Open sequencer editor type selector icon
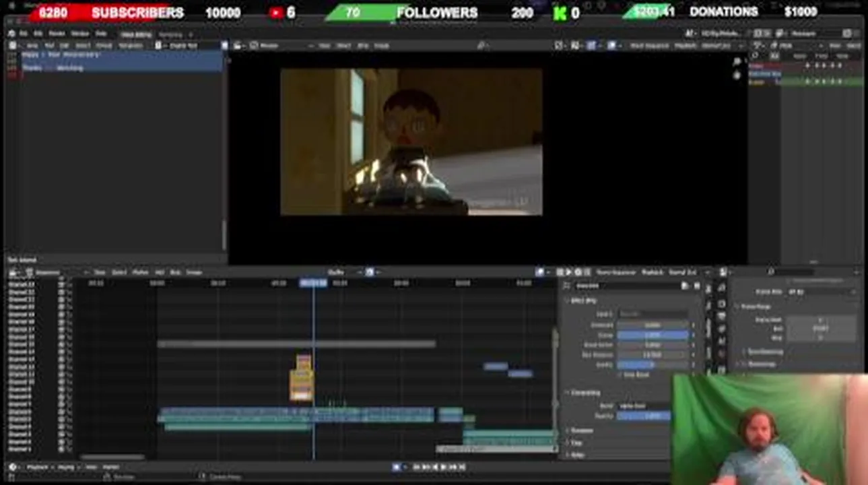This screenshot has width=868, height=485. [x=15, y=272]
